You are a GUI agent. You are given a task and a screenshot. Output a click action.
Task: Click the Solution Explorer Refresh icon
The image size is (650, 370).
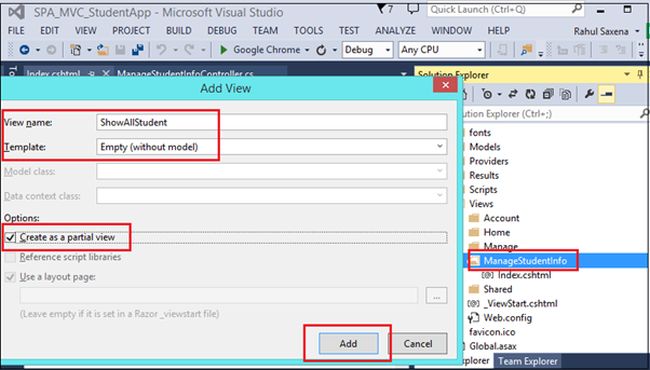(531, 94)
